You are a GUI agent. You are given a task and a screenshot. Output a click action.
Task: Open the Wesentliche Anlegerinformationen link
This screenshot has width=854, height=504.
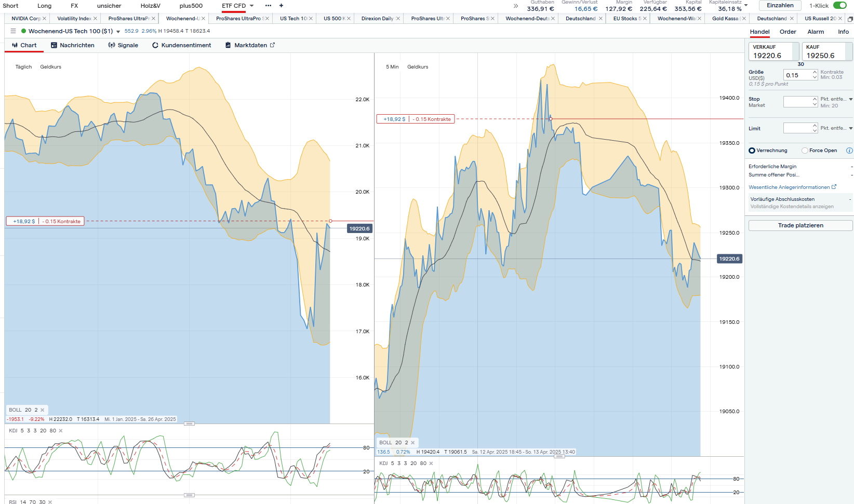pos(792,187)
